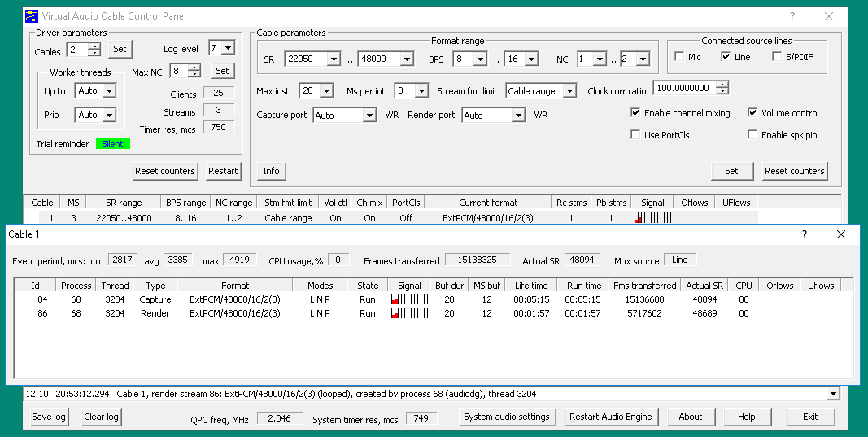Uncheck the Line source line checkbox

[726, 56]
